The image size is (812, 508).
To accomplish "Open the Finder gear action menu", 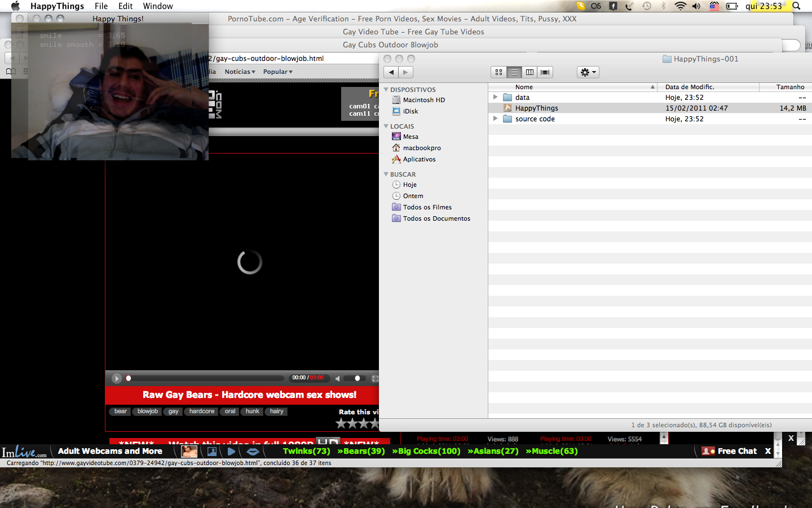I will click(x=588, y=72).
